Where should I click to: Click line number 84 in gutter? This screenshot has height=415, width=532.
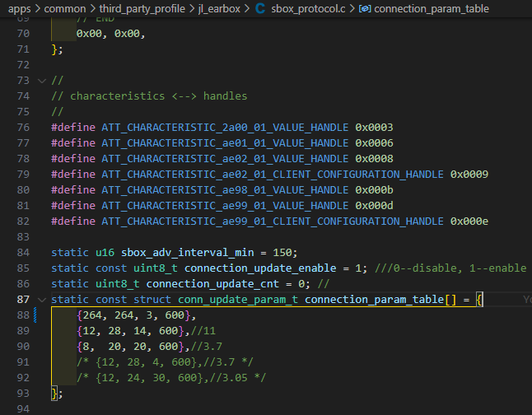23,253
